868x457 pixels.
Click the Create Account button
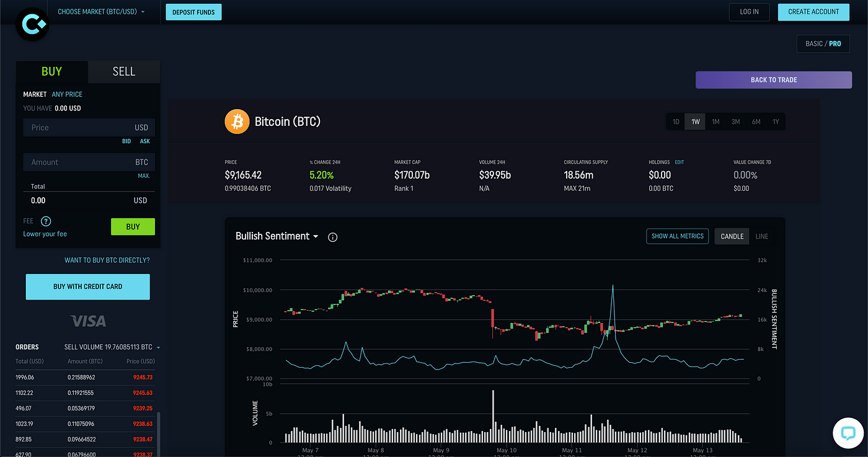tap(813, 12)
